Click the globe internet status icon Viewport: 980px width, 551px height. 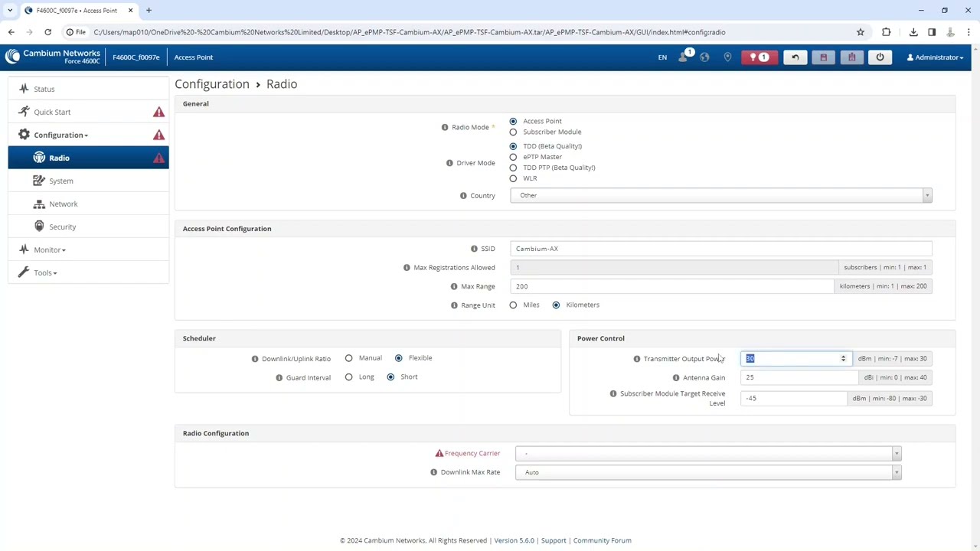click(704, 57)
